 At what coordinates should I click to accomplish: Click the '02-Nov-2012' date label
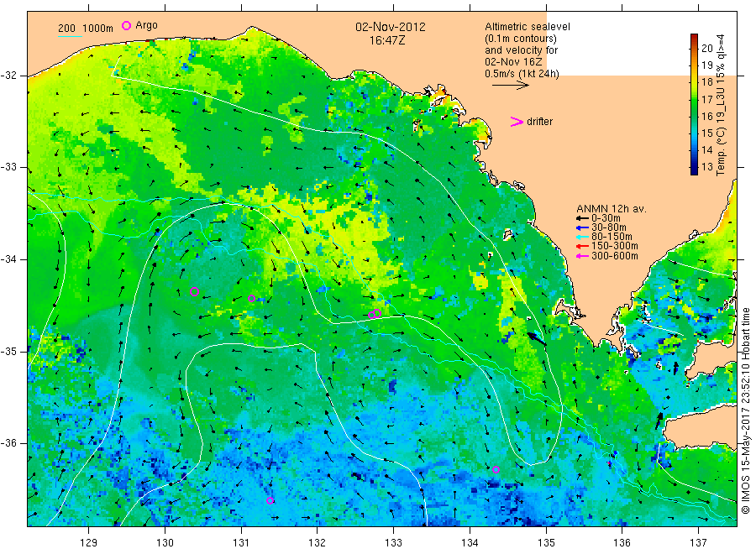(x=391, y=27)
